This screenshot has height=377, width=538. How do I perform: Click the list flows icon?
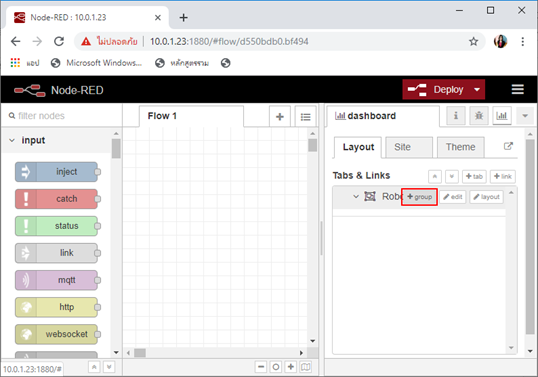305,117
